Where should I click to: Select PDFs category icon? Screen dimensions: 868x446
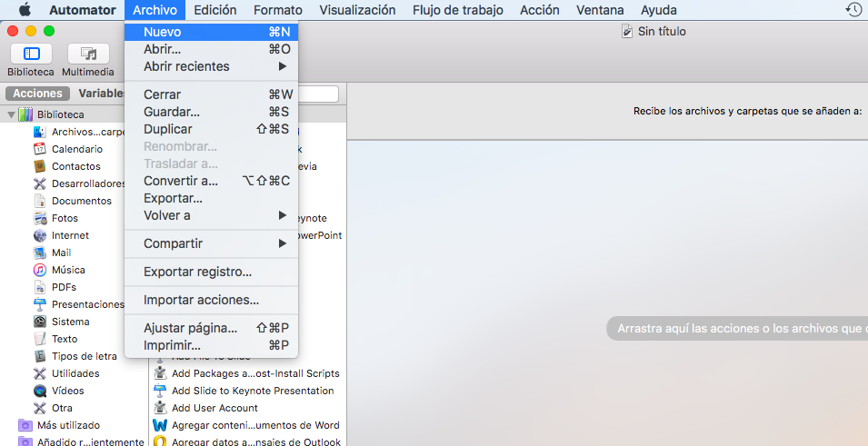[39, 287]
